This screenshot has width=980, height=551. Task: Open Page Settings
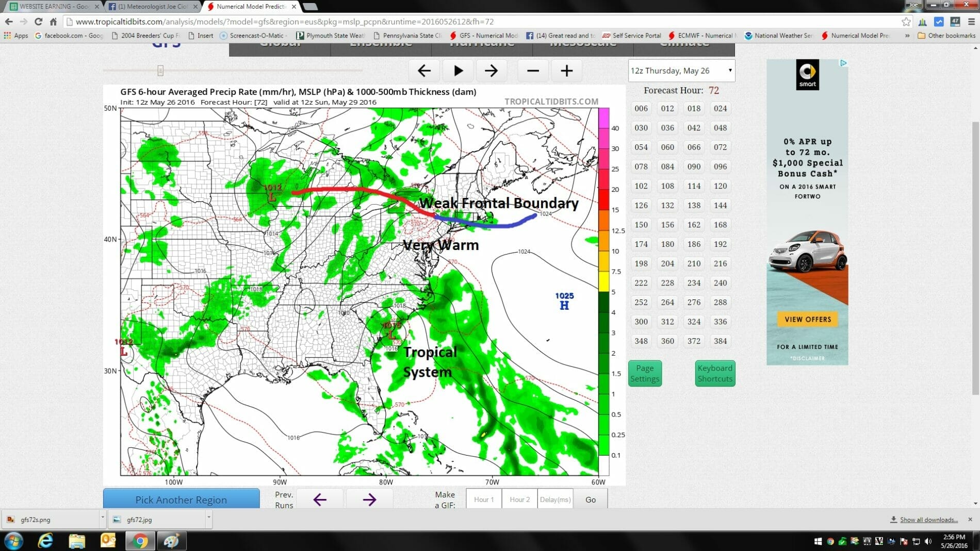[x=645, y=373]
